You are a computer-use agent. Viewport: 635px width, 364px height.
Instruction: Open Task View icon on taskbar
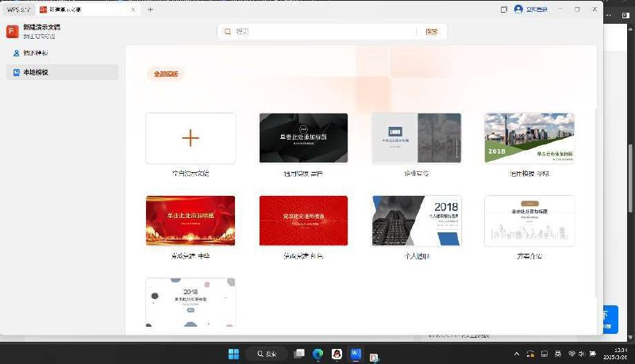pos(298,354)
